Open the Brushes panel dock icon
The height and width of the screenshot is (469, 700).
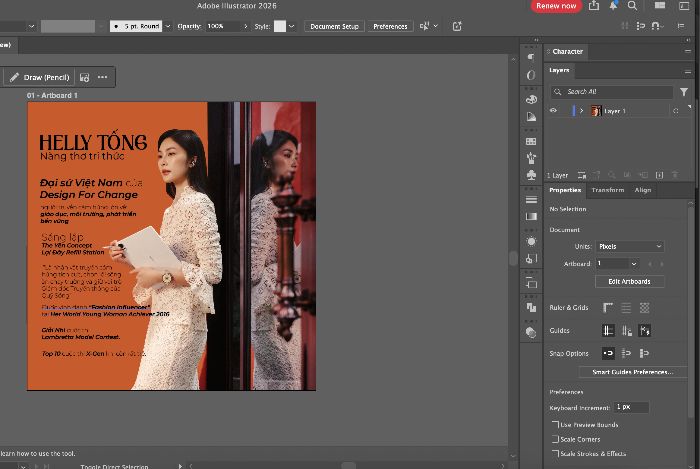[x=531, y=158]
